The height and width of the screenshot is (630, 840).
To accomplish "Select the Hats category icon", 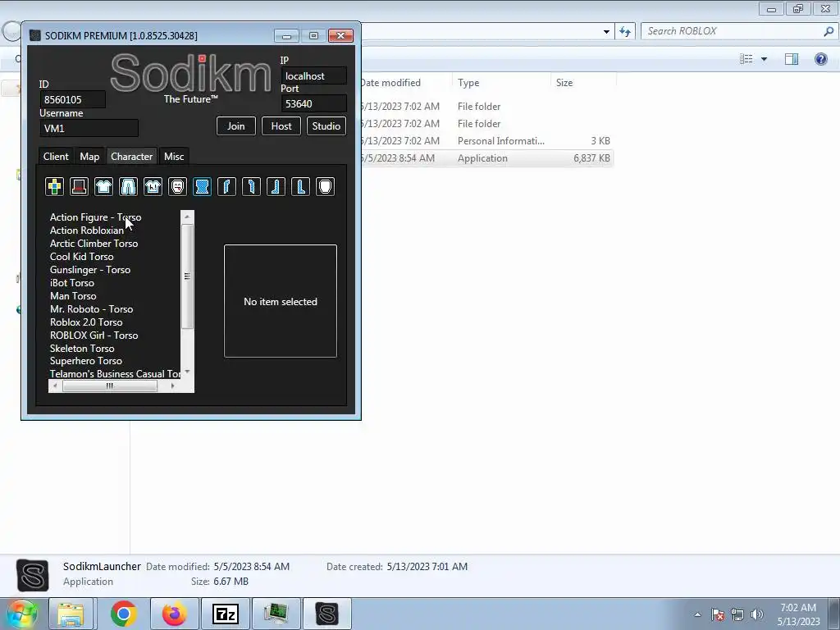I will point(79,186).
